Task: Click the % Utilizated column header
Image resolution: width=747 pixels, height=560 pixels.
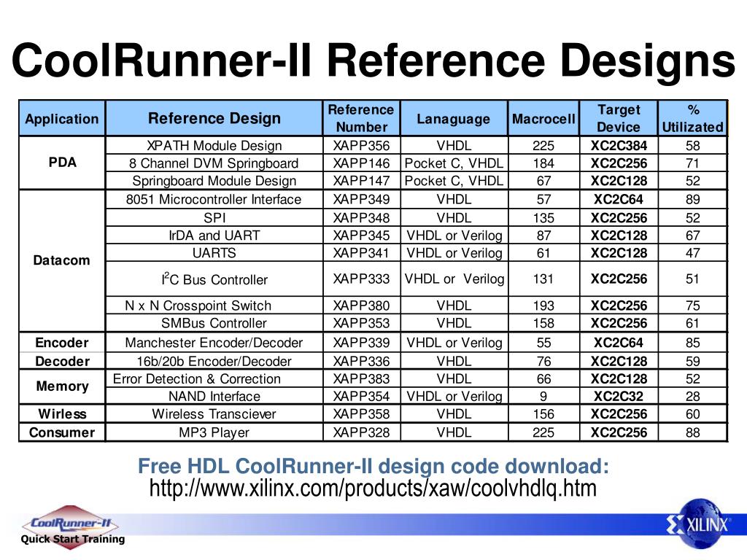Action: pos(693,118)
